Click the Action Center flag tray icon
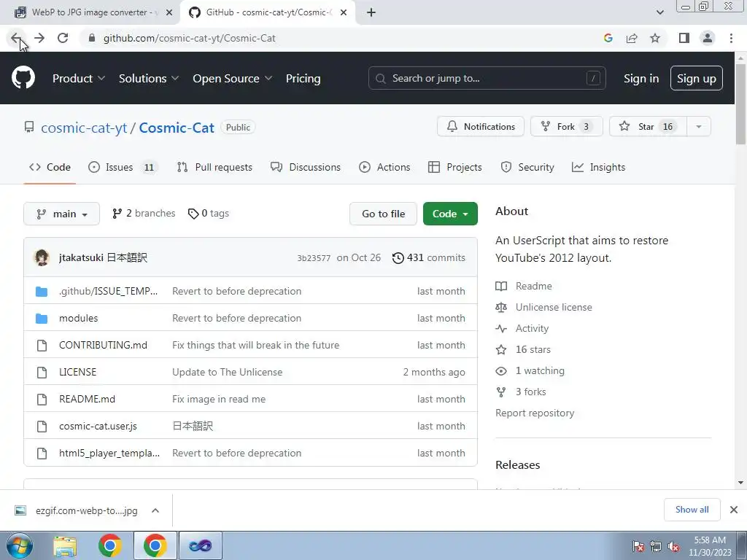The image size is (747, 560). pos(638,547)
